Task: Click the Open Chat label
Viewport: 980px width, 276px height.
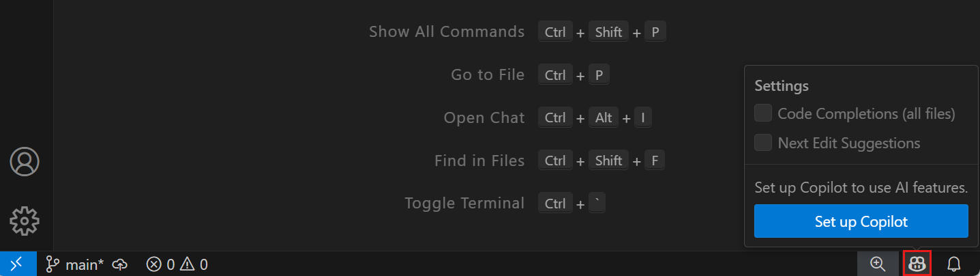Action: (484, 118)
